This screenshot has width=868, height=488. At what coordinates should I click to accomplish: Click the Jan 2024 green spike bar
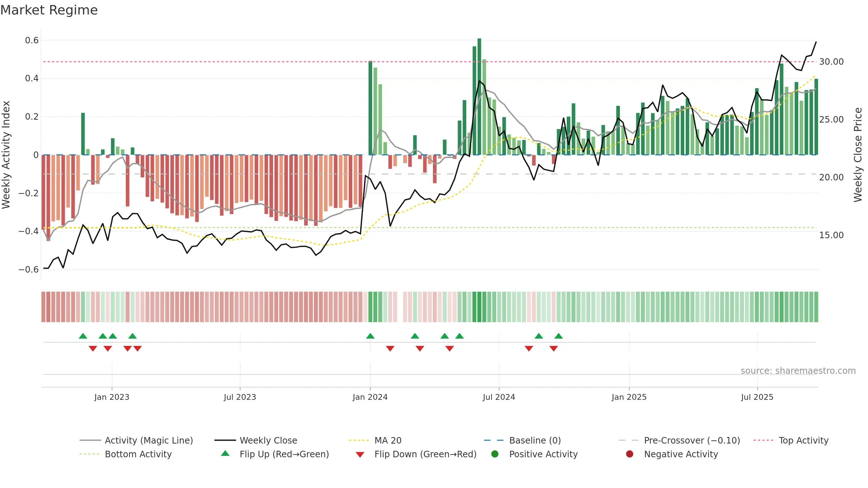coord(370,108)
